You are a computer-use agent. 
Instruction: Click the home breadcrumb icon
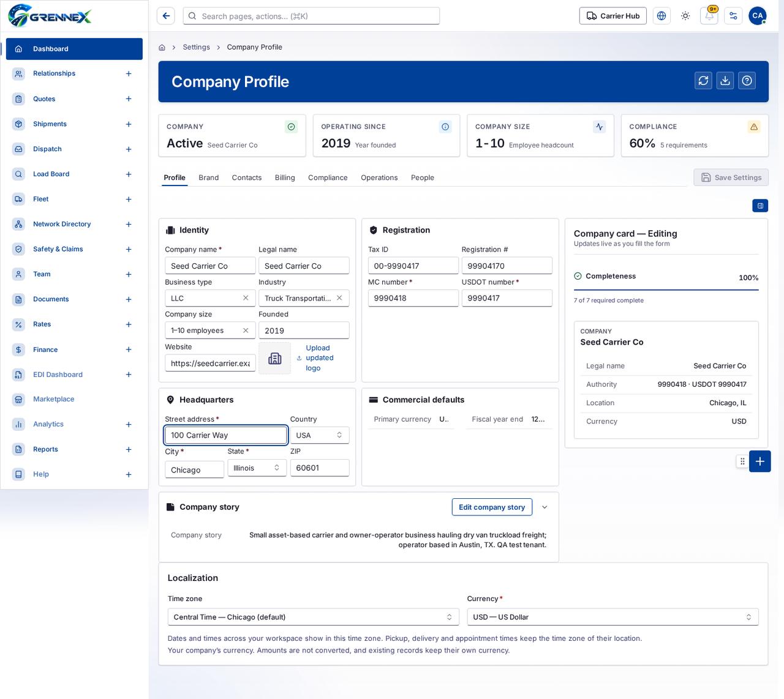pos(162,47)
